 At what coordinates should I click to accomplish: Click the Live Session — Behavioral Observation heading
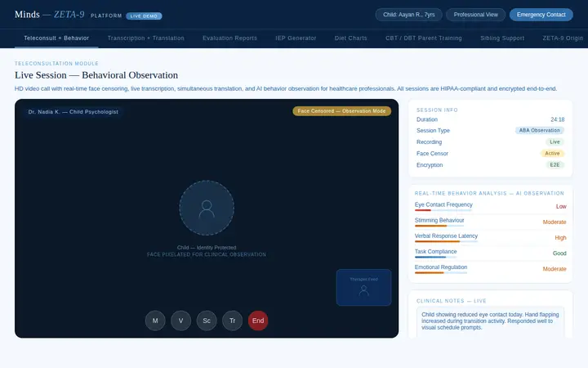[96, 75]
